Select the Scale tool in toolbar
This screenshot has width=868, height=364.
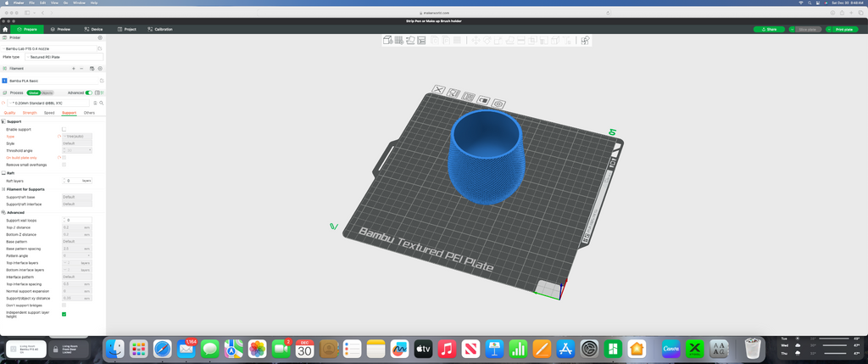click(498, 40)
